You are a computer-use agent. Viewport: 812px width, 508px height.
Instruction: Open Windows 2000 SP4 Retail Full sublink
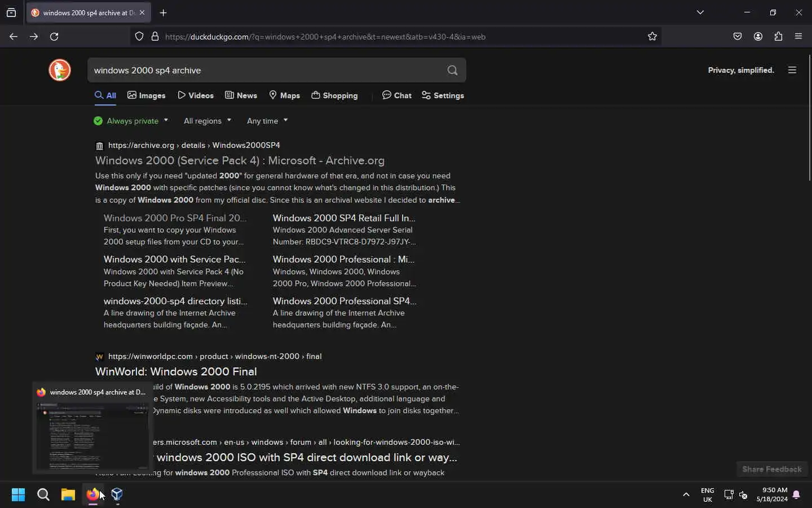[345, 218]
